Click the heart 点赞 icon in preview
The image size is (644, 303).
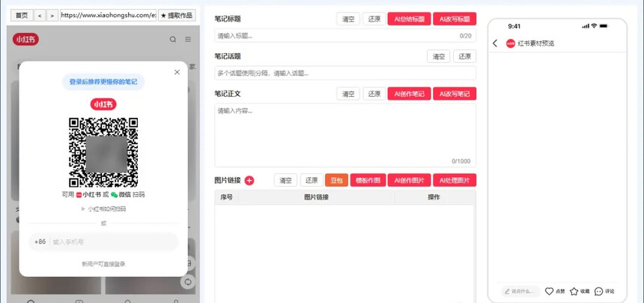point(549,291)
